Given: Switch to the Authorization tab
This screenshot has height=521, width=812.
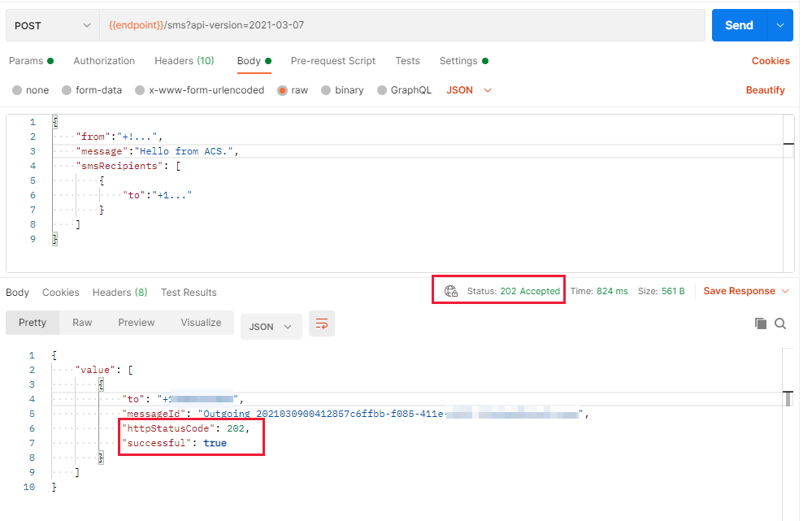Looking at the screenshot, I should tap(104, 61).
